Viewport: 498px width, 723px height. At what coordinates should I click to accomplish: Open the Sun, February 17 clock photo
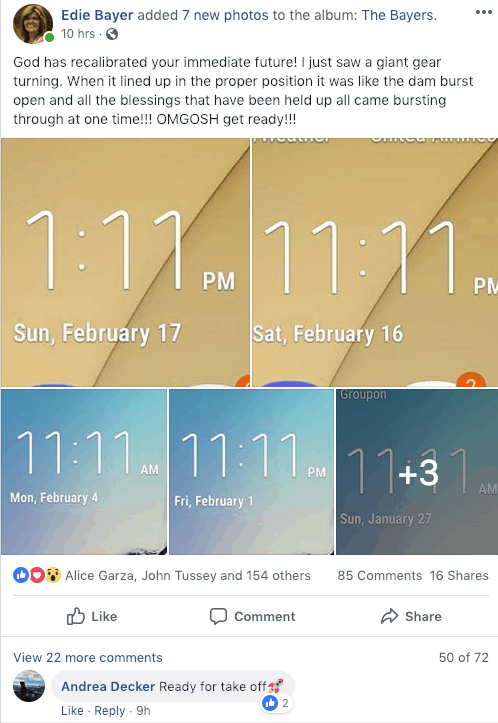pos(125,262)
